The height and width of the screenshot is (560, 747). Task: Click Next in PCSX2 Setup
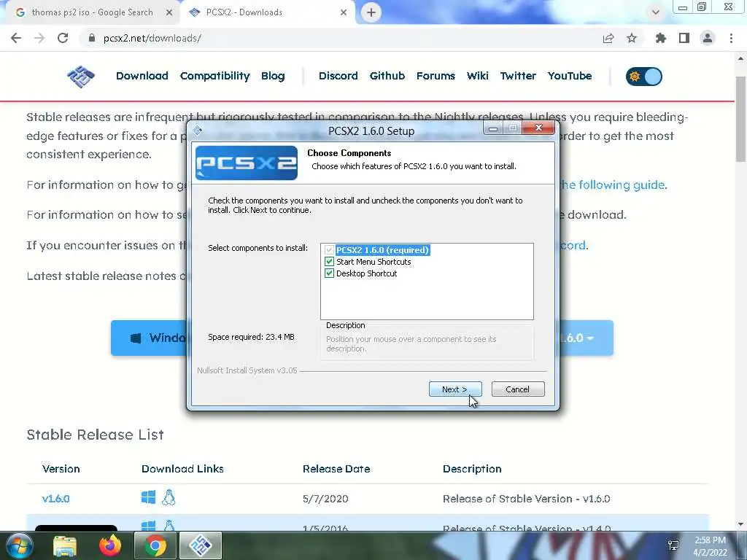(455, 389)
